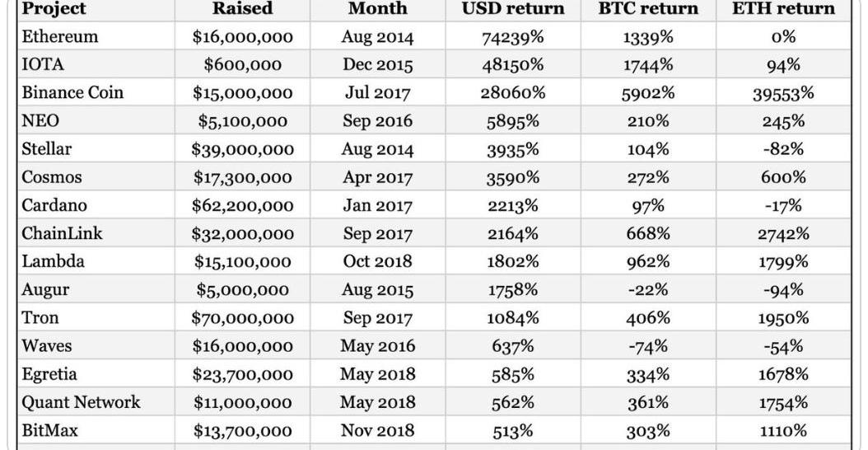Select the Quant Network project cell
Viewport: 868px width, 450px height.
click(81, 402)
